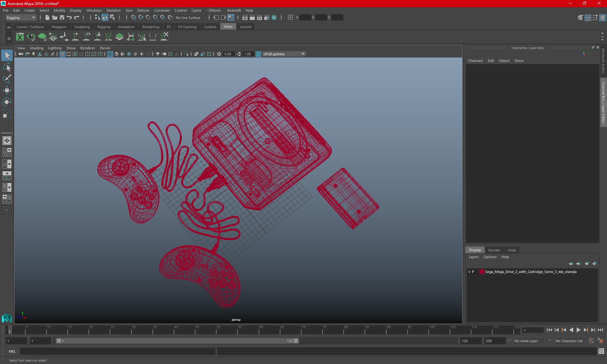Click the single perspective layout icon
This screenshot has height=364, width=607.
coord(7,141)
